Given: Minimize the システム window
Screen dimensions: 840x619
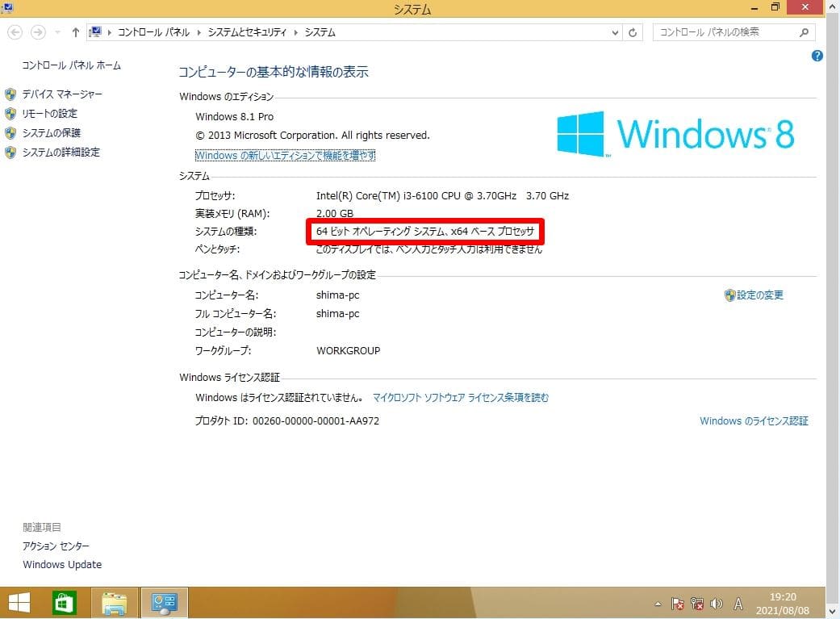Looking at the screenshot, I should pos(754,7).
